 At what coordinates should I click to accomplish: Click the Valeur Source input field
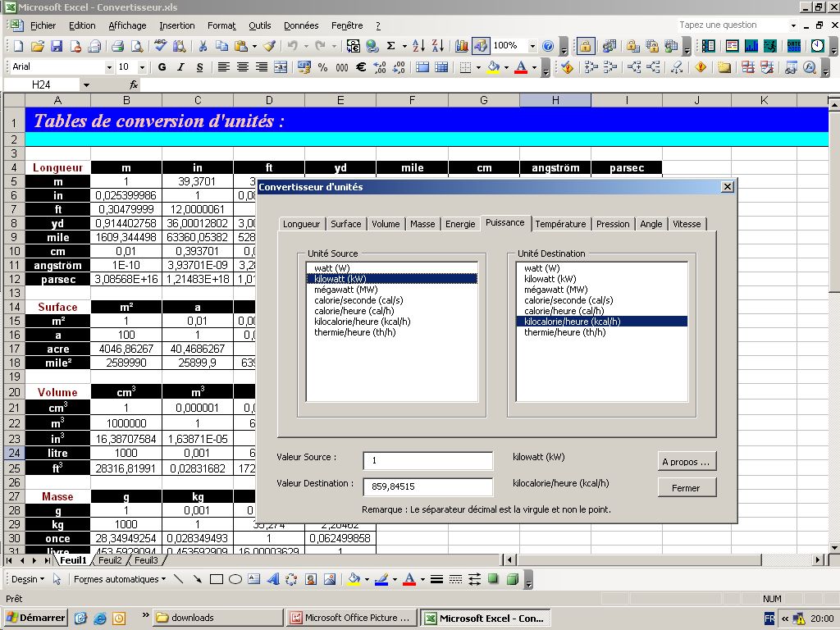point(428,461)
